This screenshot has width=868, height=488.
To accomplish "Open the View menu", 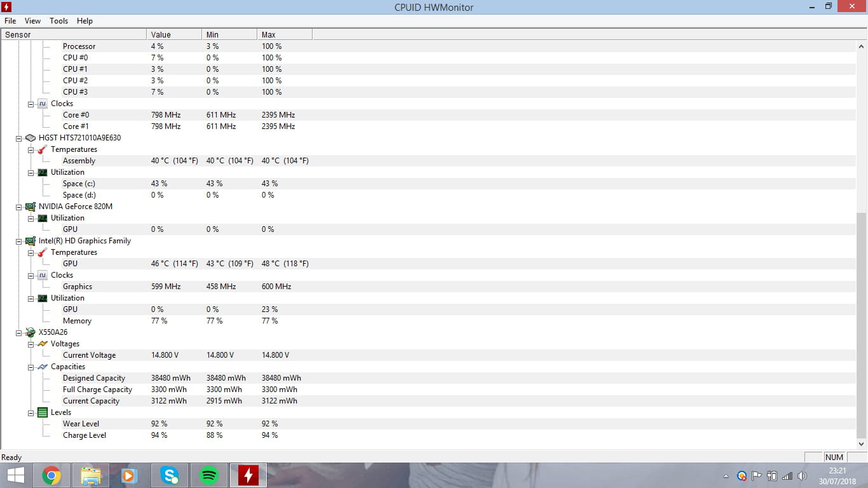I will point(33,21).
